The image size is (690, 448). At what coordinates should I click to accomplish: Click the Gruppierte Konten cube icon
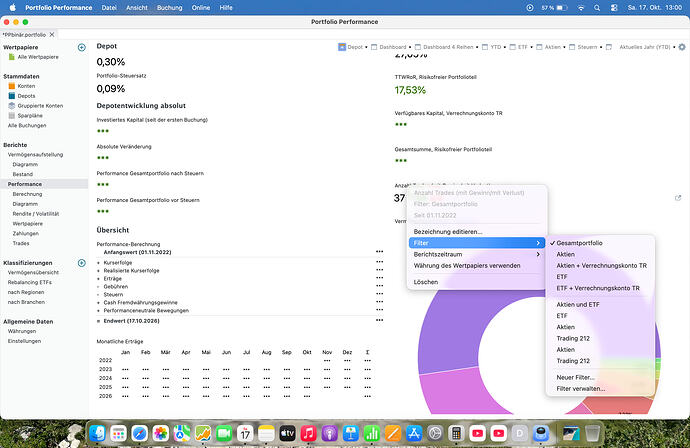tap(12, 106)
